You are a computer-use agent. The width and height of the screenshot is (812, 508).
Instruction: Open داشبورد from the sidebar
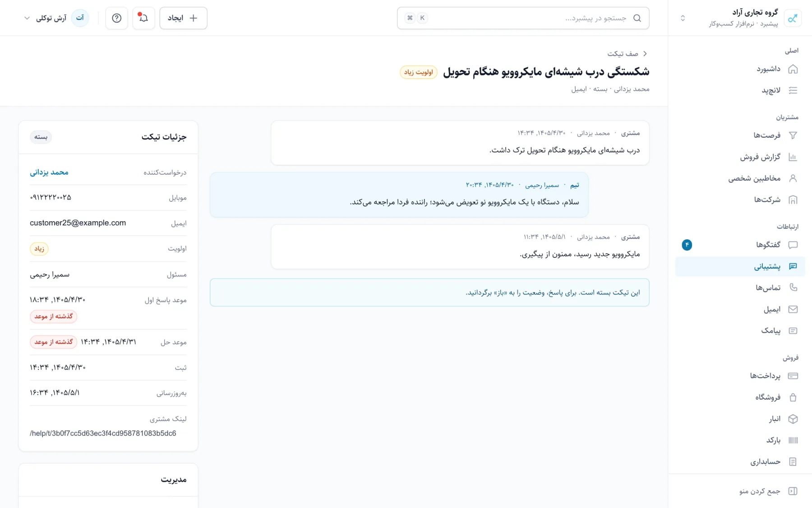click(x=740, y=69)
